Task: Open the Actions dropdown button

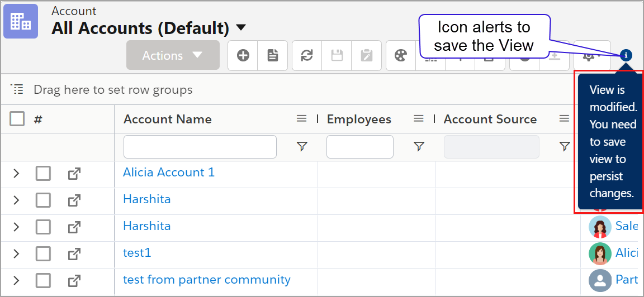Action: click(x=172, y=55)
